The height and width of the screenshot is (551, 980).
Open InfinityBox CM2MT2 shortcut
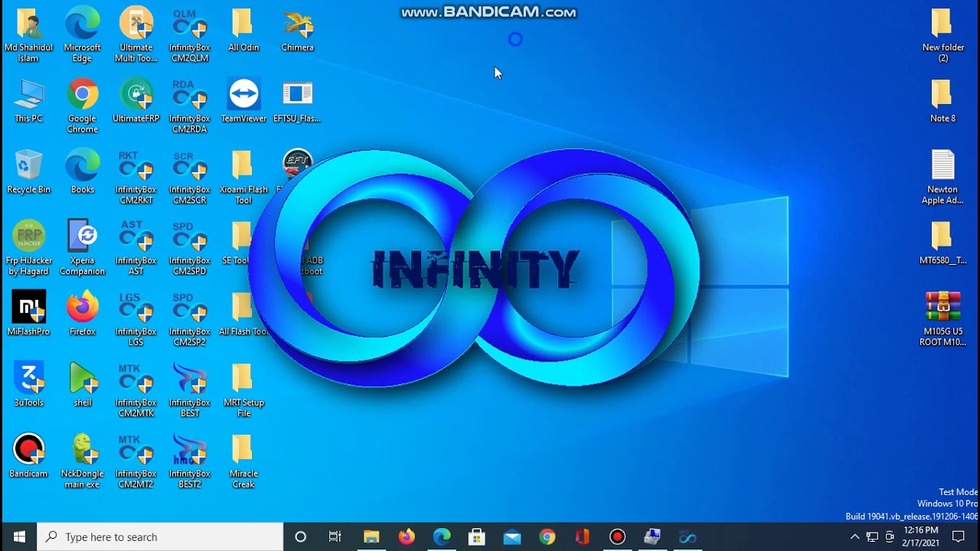coord(136,461)
